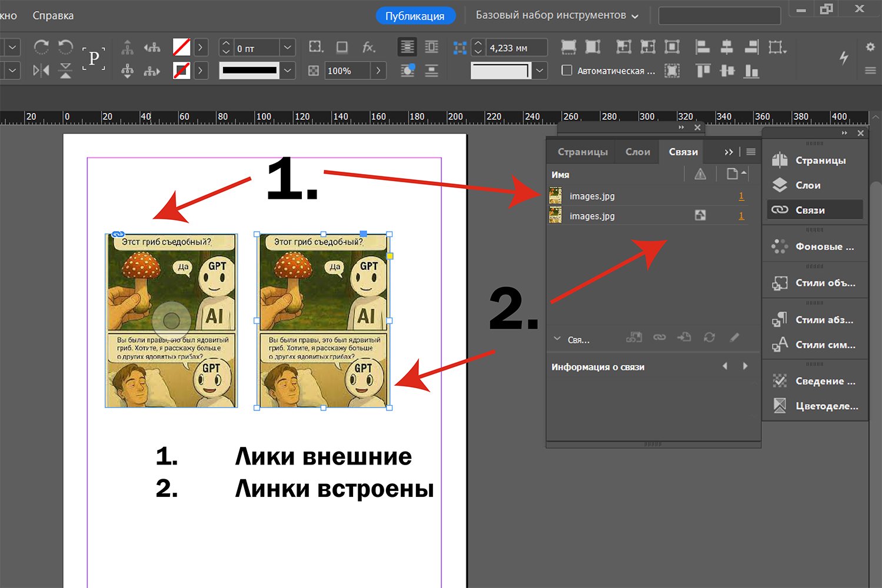Viewport: 882px width, 588px height.
Task: Toggle the Слои dock panel button
Action: pyautogui.click(x=807, y=185)
